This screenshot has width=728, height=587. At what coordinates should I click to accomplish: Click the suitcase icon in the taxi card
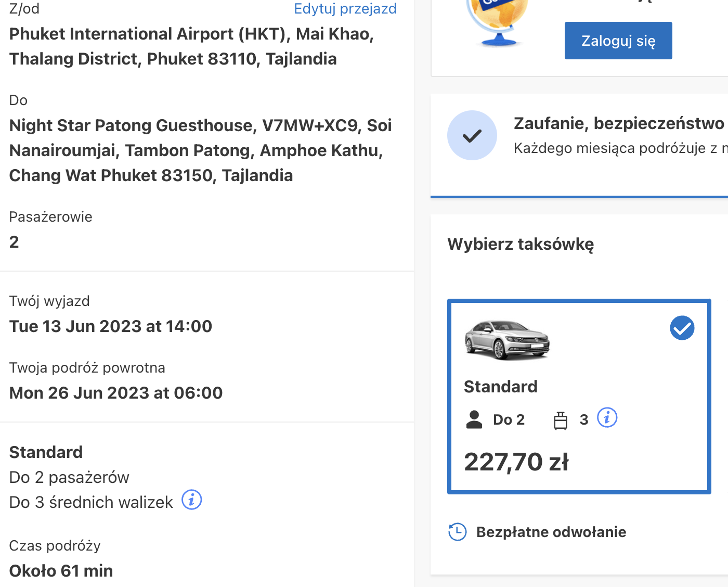(561, 420)
